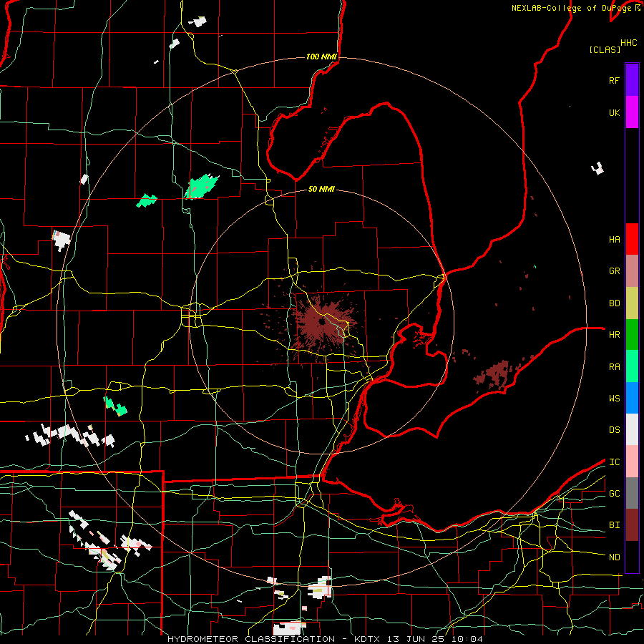This screenshot has width=644, height=644.
Task: Click the NEXLAB-College of DuPage text
Action: pyautogui.click(x=572, y=8)
